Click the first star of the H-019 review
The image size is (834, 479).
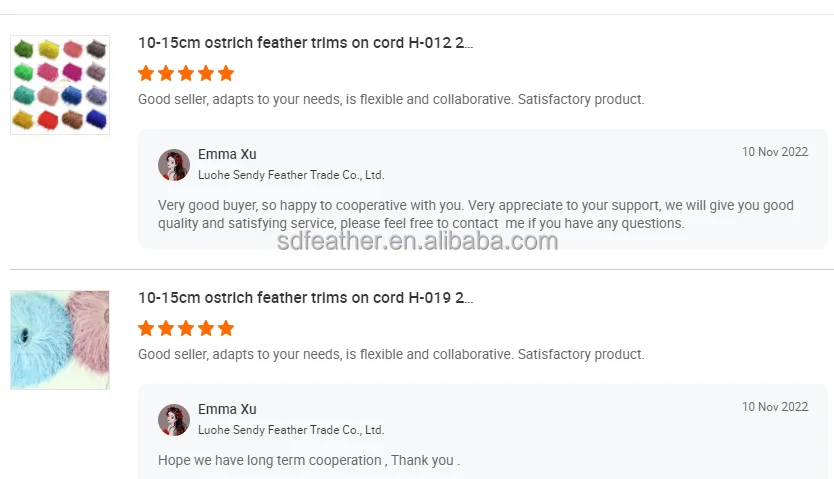(x=146, y=328)
